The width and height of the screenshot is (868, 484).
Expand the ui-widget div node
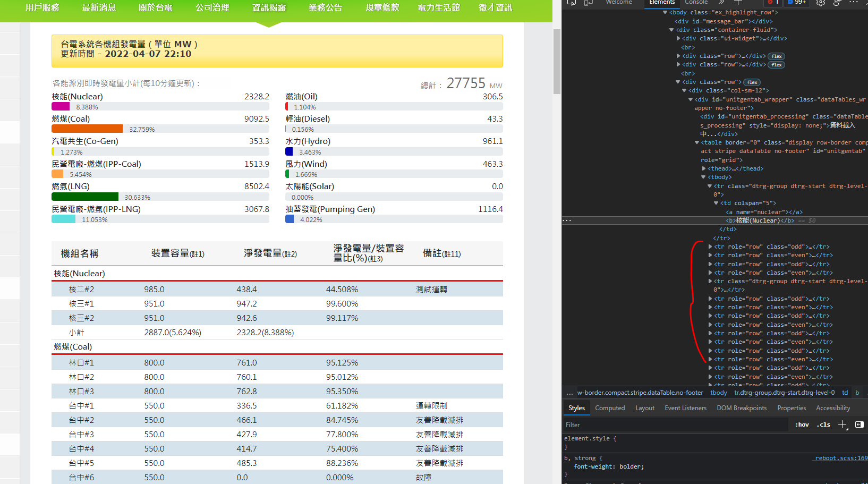tap(678, 38)
